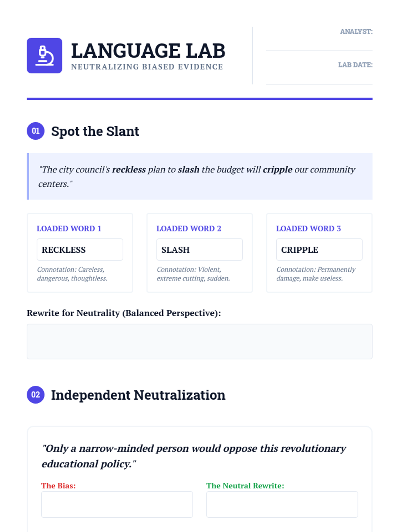The height and width of the screenshot is (532, 399).
Task: Click the Spot the Slant heading
Action: (x=95, y=131)
